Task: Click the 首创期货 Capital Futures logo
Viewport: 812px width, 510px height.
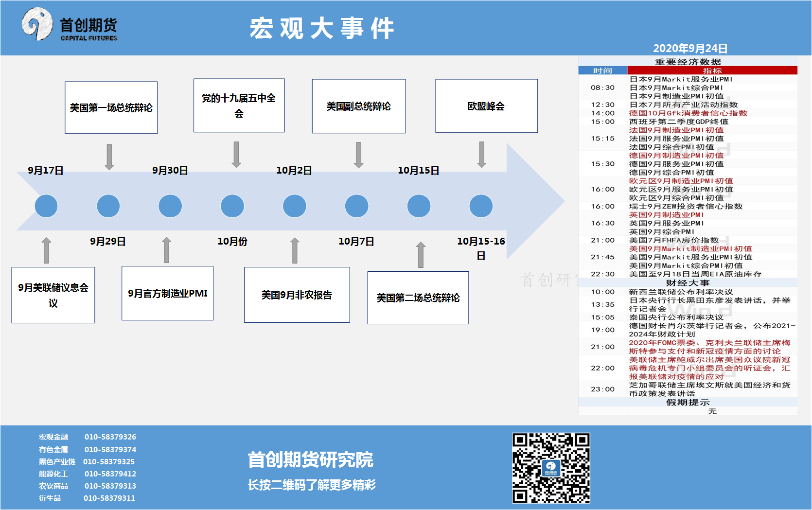Action: pyautogui.click(x=70, y=24)
